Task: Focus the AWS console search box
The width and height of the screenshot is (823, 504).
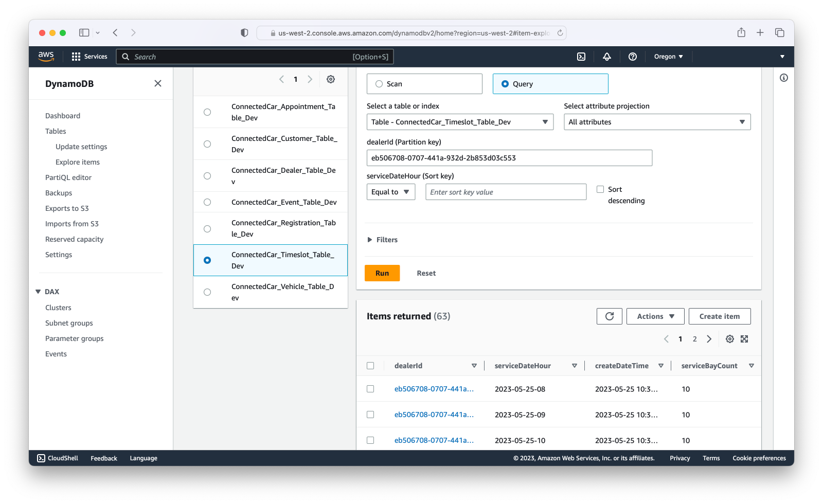Action: pos(255,57)
